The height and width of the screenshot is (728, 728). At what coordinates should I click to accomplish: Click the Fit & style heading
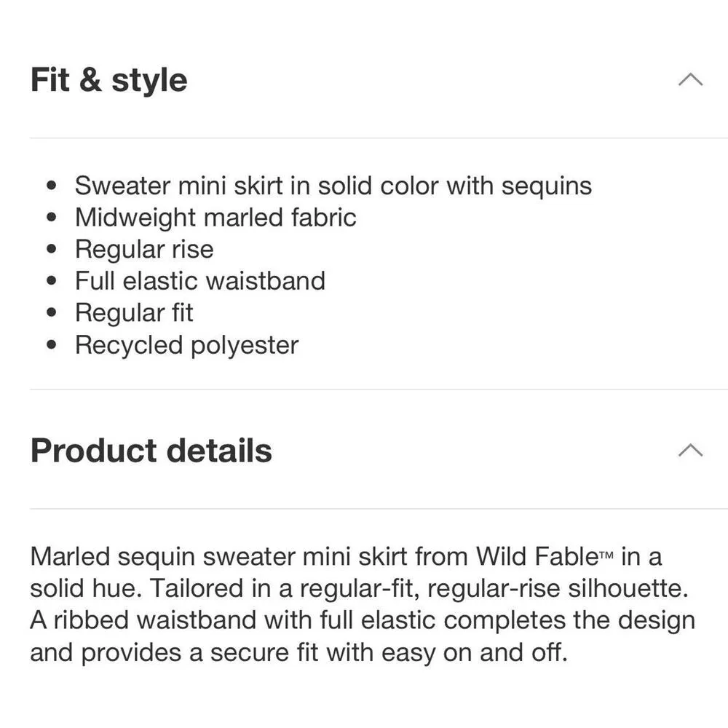pyautogui.click(x=109, y=79)
